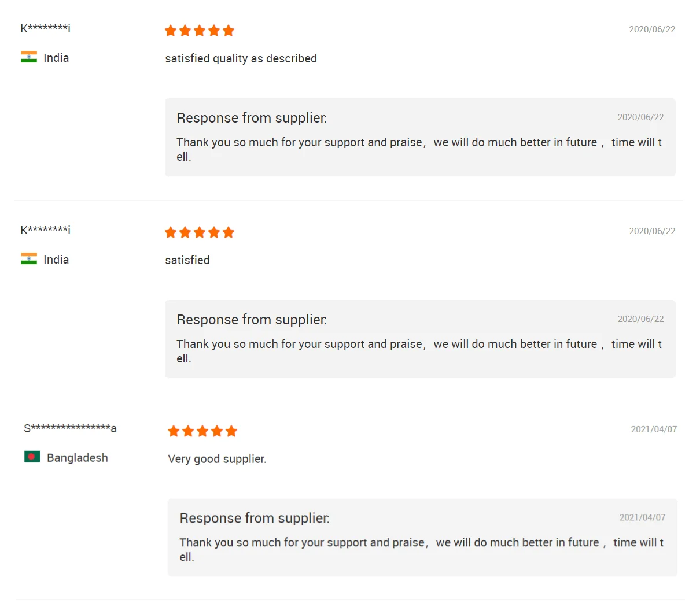This screenshot has height=611, width=700.
Task: Click the 2021/04/07 date inside the supplier response
Action: (642, 517)
